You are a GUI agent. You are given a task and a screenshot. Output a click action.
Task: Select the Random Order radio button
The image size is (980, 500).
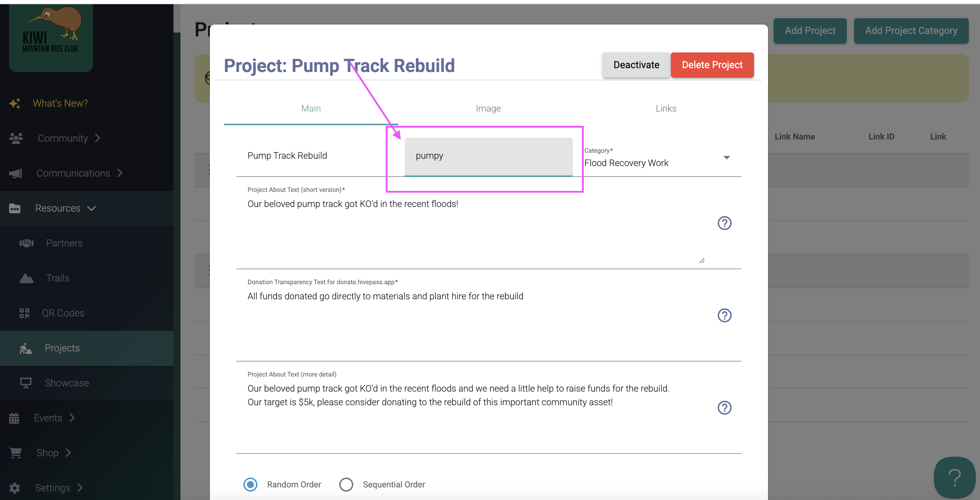(250, 484)
